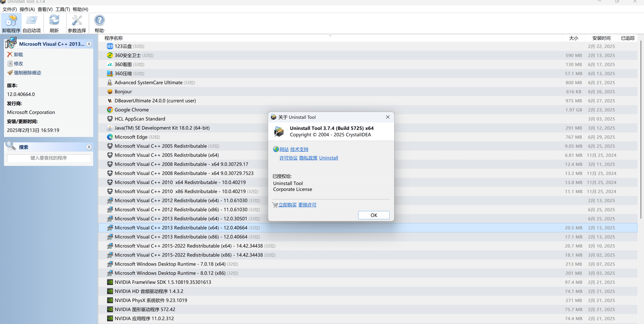The image size is (644, 324).
Task: Select HCL AppScan Standard icon
Action: 110,119
